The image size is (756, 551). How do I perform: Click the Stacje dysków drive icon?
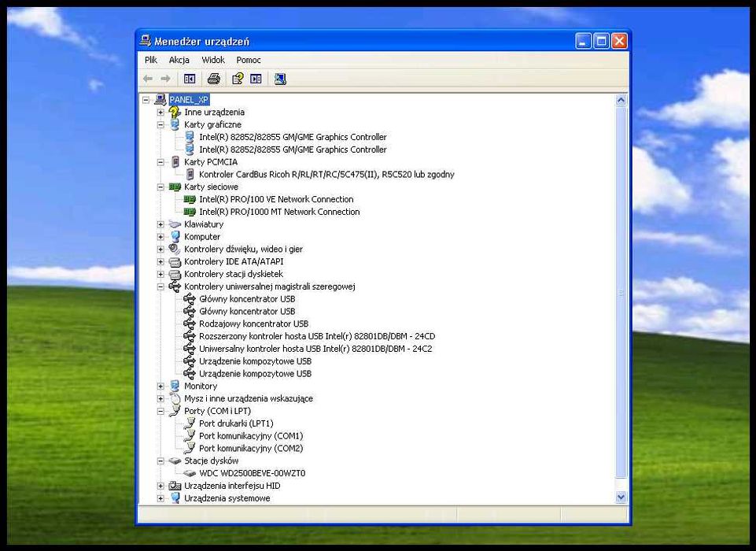click(x=175, y=460)
